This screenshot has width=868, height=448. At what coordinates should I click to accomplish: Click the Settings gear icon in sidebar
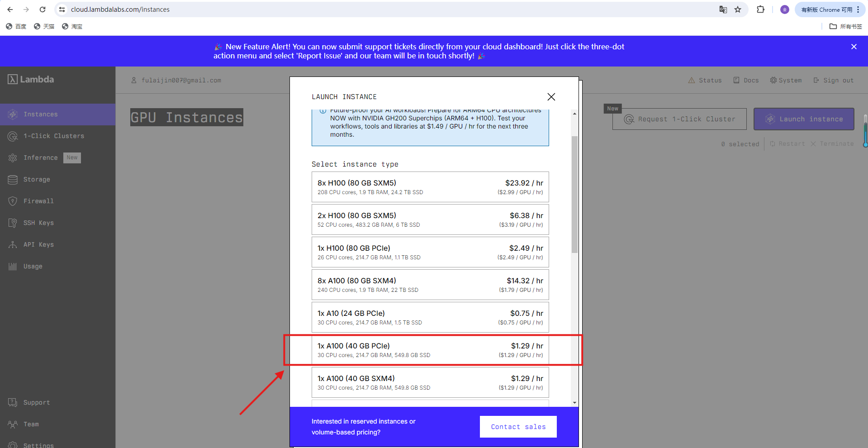pos(13,445)
